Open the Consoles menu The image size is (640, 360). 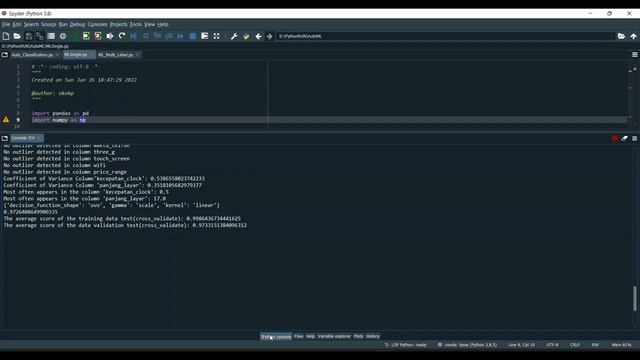pos(98,24)
